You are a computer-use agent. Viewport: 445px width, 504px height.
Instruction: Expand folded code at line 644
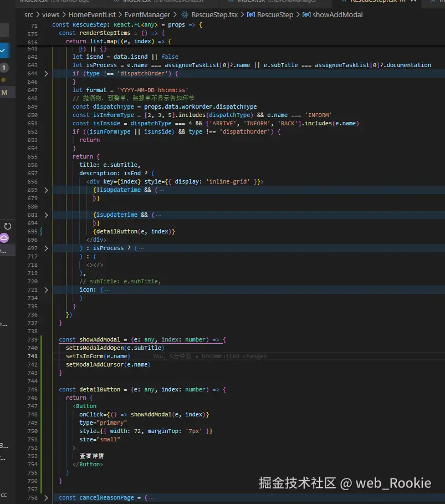tap(46, 73)
